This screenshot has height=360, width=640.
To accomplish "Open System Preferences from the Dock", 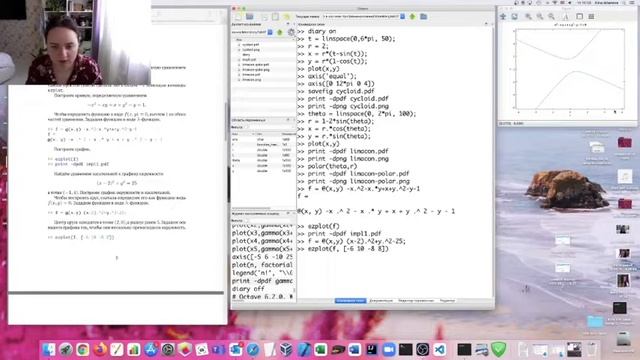I will pos(168,349).
